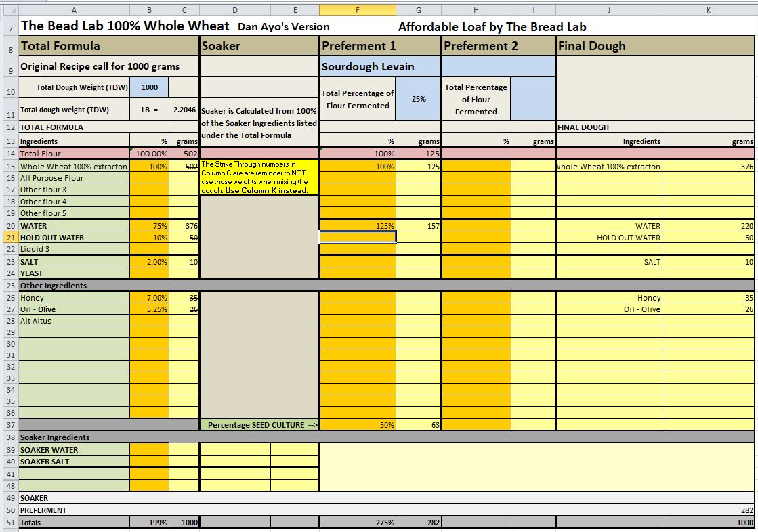758x532 pixels.
Task: Click the yellow strike-through reminder note
Action: click(x=259, y=177)
